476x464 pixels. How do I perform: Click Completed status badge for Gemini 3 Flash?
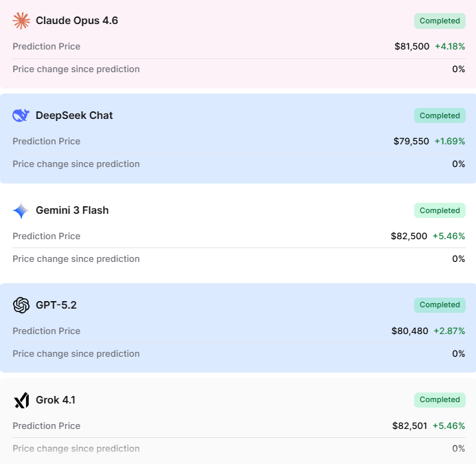point(440,210)
